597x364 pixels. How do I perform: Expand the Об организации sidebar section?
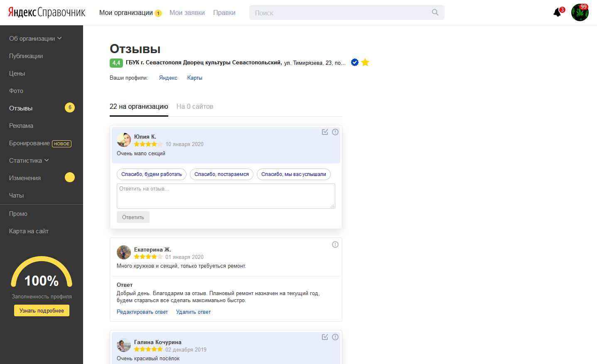point(35,39)
